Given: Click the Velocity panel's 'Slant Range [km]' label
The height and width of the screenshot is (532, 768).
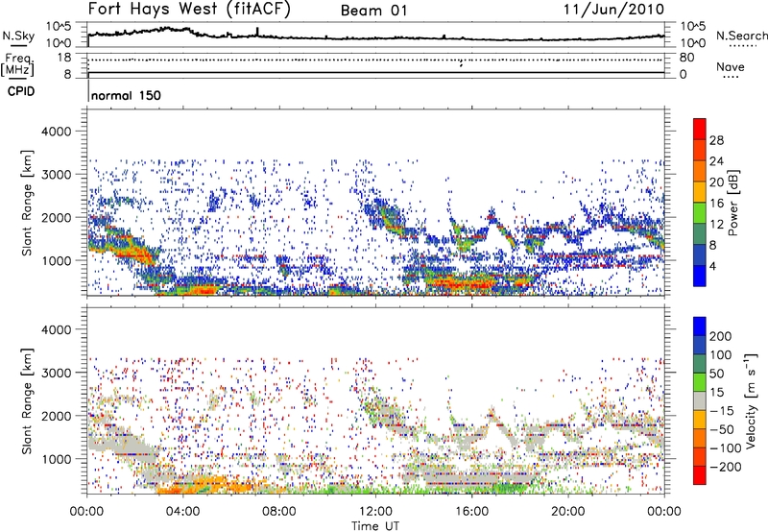Looking at the screenshot, I should click(27, 400).
